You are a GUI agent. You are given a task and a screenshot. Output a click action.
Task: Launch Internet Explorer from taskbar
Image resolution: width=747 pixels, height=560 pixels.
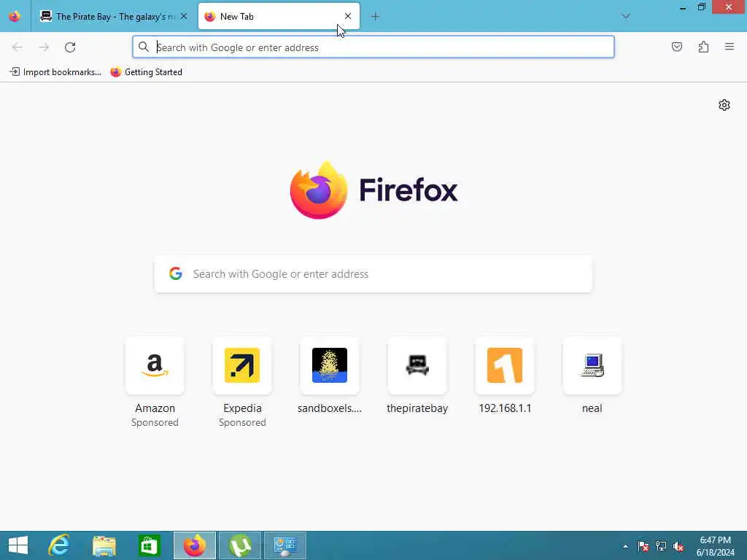[x=58, y=545]
